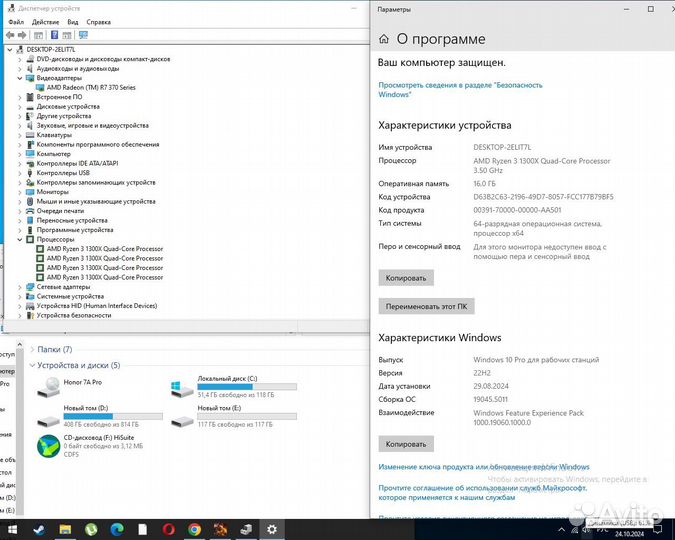Click Переименовать этот ПК button

point(426,307)
